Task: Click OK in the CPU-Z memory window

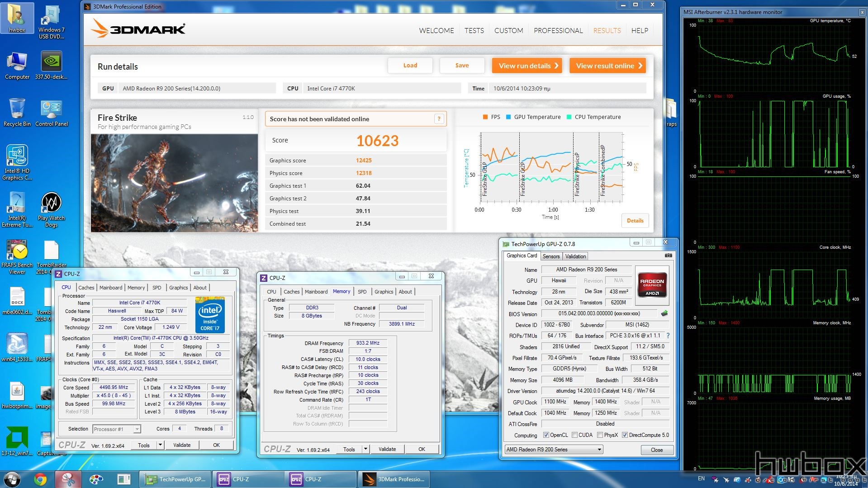Action: click(x=422, y=449)
